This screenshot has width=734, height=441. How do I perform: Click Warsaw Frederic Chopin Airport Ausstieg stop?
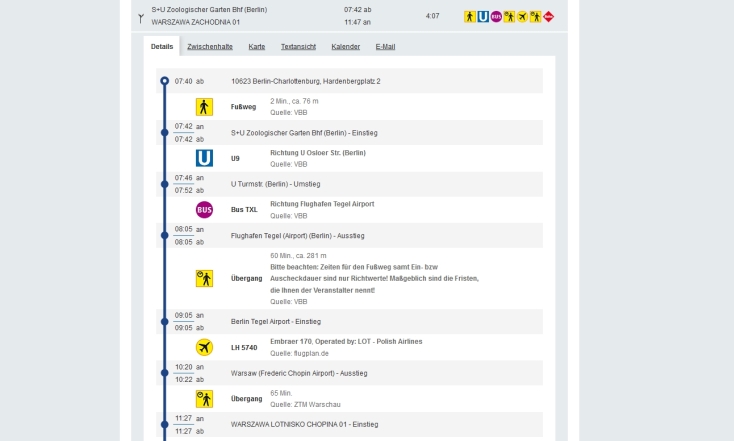pos(299,373)
